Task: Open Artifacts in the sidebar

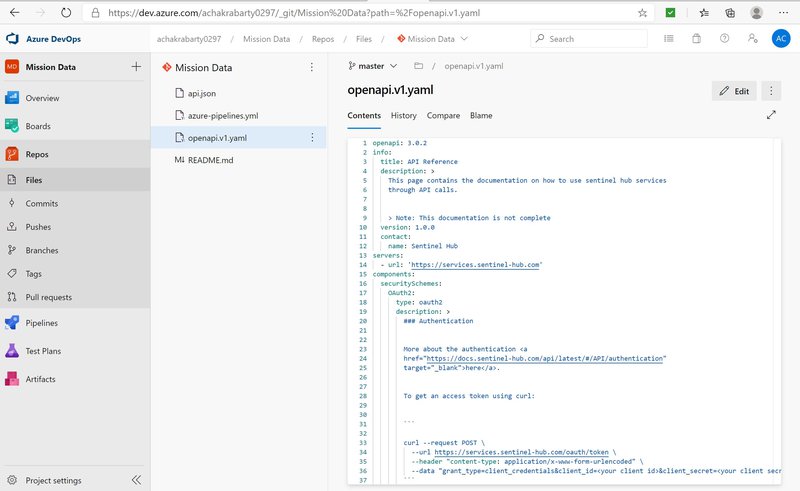Action: (75, 379)
